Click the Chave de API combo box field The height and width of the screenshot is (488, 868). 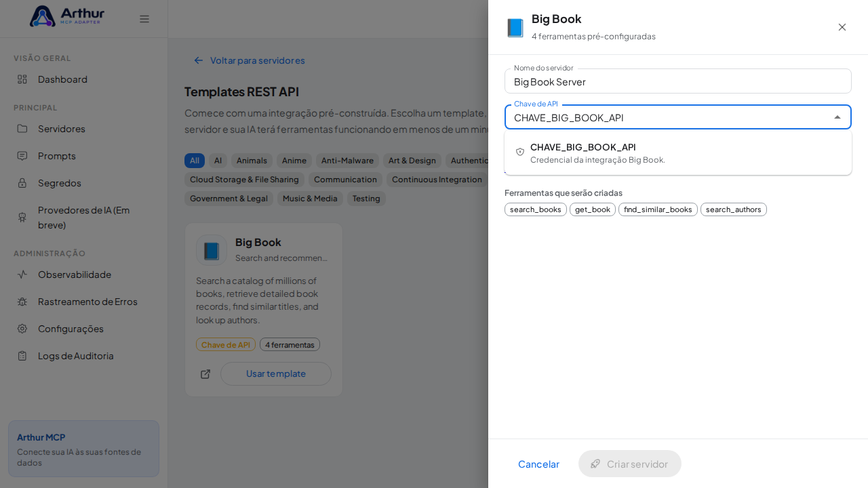[x=678, y=117]
